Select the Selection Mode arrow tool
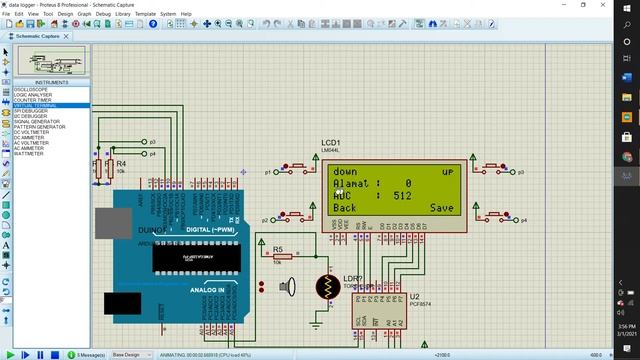The height and width of the screenshot is (360, 640). click(x=6, y=52)
